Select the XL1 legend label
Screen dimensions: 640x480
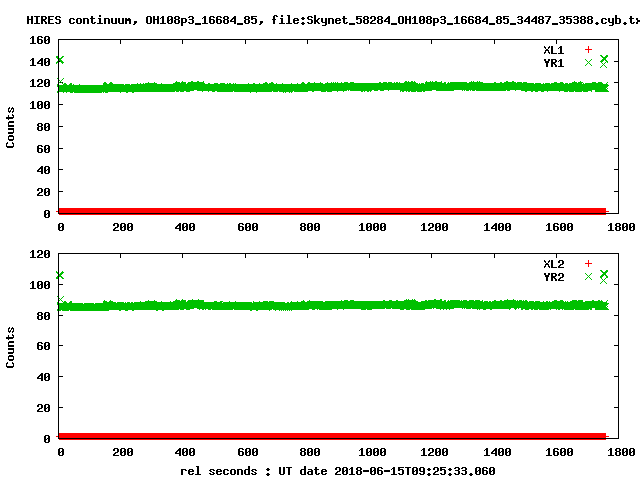[x=553, y=50]
